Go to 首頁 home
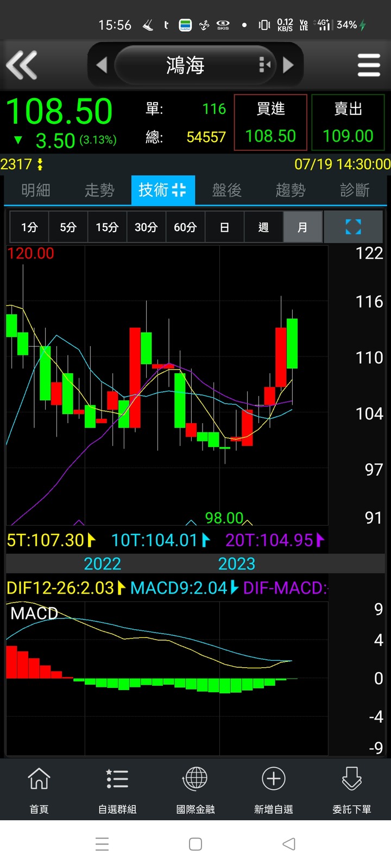391x868 pixels. (39, 790)
